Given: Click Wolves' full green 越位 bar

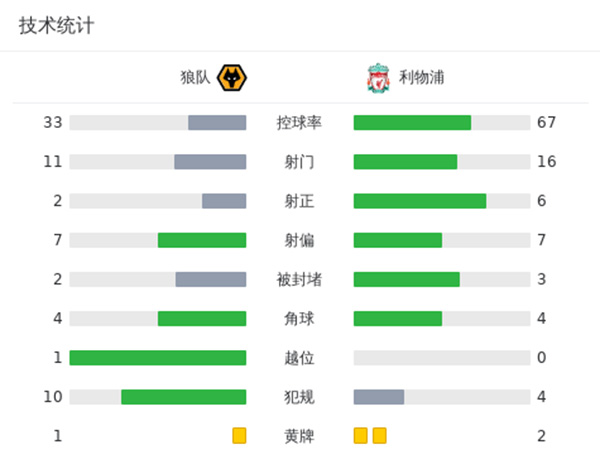Looking at the screenshot, I should (158, 358).
